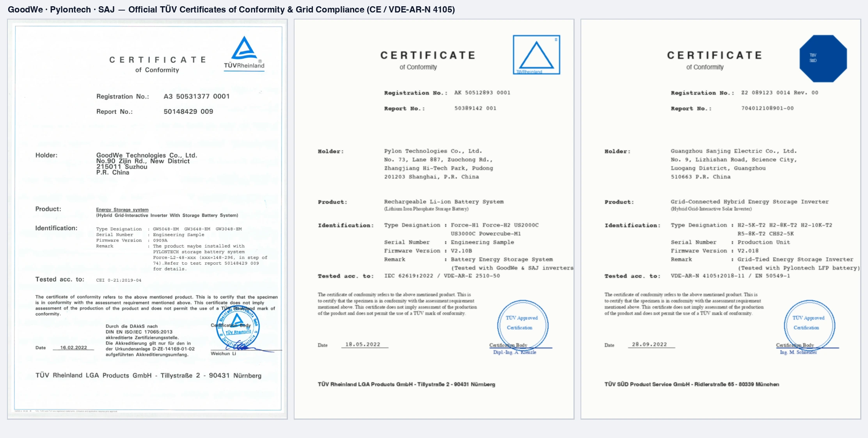The image size is (868, 438).
Task: Click firmware version 0909A
Action: click(x=160, y=240)
